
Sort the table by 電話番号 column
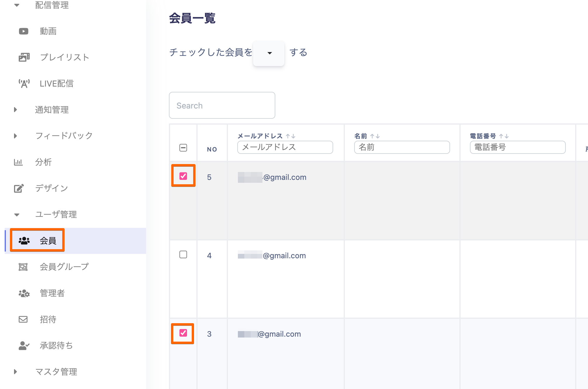click(504, 136)
